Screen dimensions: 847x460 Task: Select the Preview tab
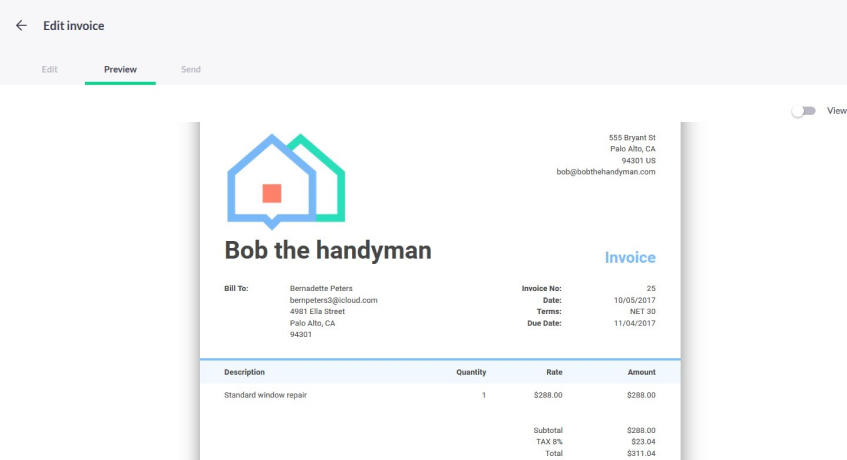coord(120,69)
